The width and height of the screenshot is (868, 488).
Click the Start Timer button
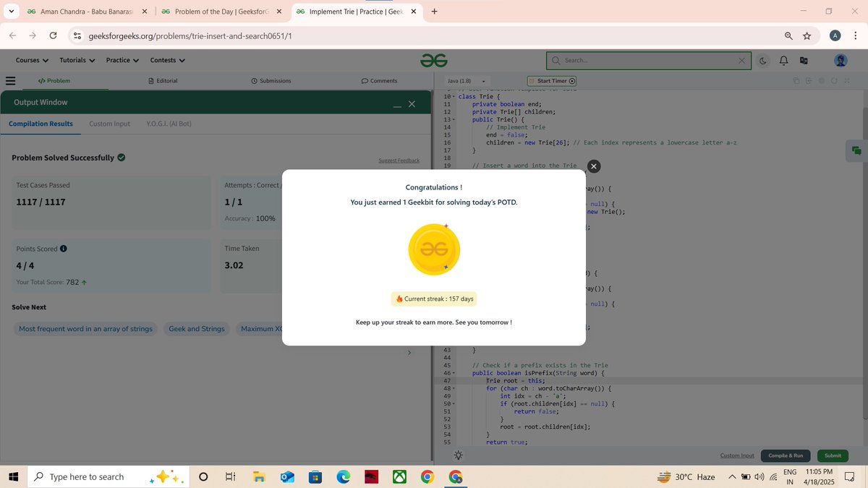pos(552,81)
